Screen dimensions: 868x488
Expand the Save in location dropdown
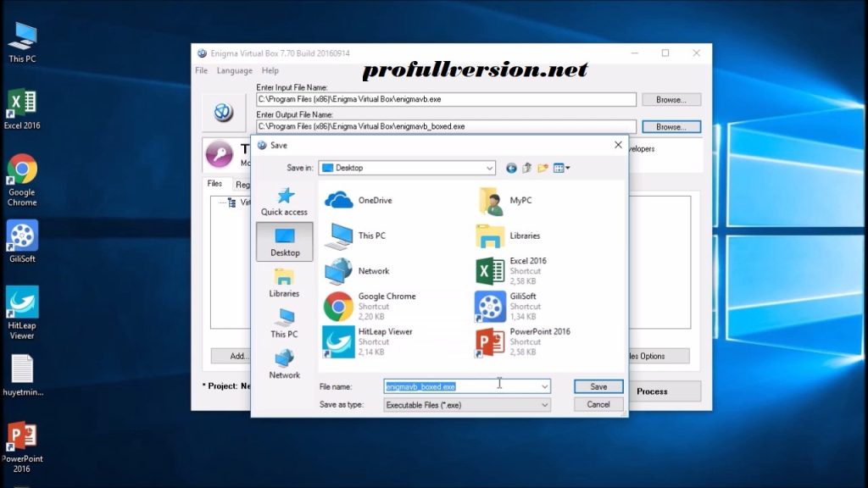pyautogui.click(x=489, y=168)
